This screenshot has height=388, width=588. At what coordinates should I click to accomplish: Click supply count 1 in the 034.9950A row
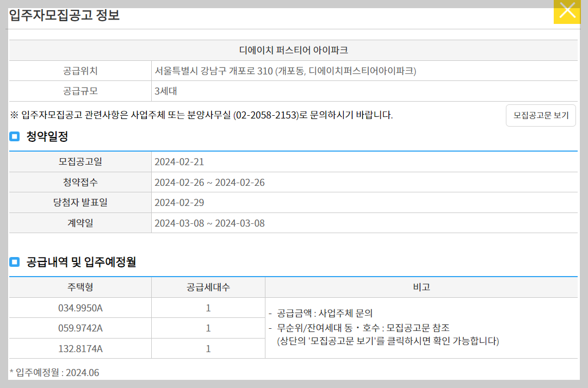(x=208, y=308)
